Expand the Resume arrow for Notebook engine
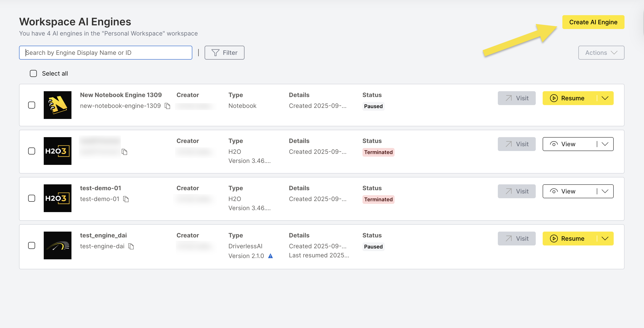644x328 pixels. (x=605, y=98)
